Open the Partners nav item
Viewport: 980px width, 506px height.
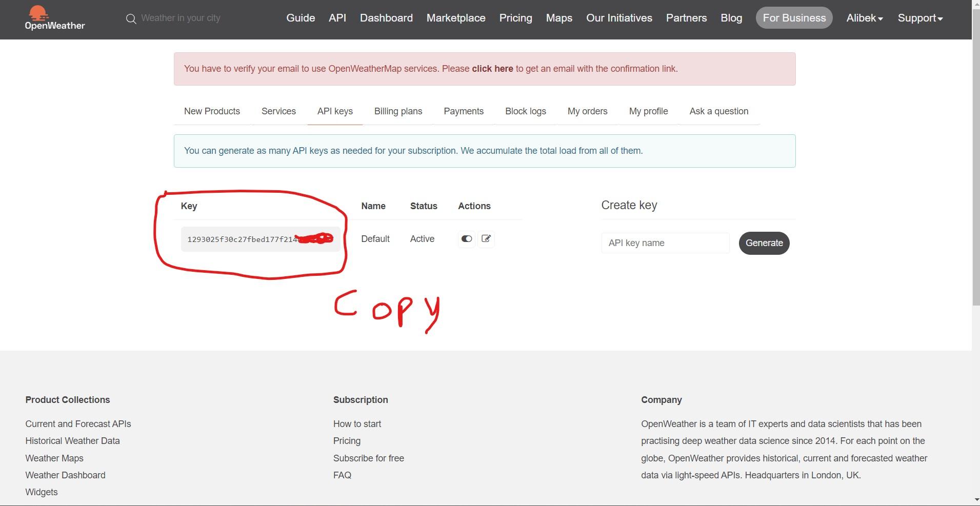[686, 18]
